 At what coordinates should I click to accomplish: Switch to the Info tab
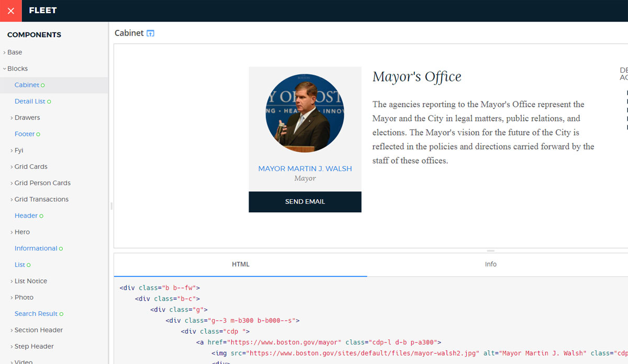tap(490, 265)
